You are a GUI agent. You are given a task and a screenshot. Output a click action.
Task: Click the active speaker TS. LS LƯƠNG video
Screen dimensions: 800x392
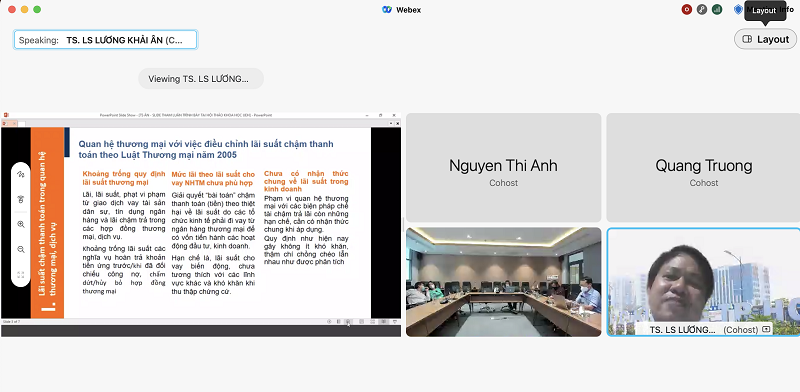[x=704, y=282]
